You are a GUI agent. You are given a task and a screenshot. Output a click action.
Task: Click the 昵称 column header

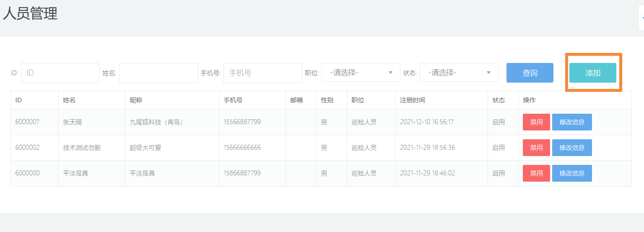pyautogui.click(x=136, y=100)
